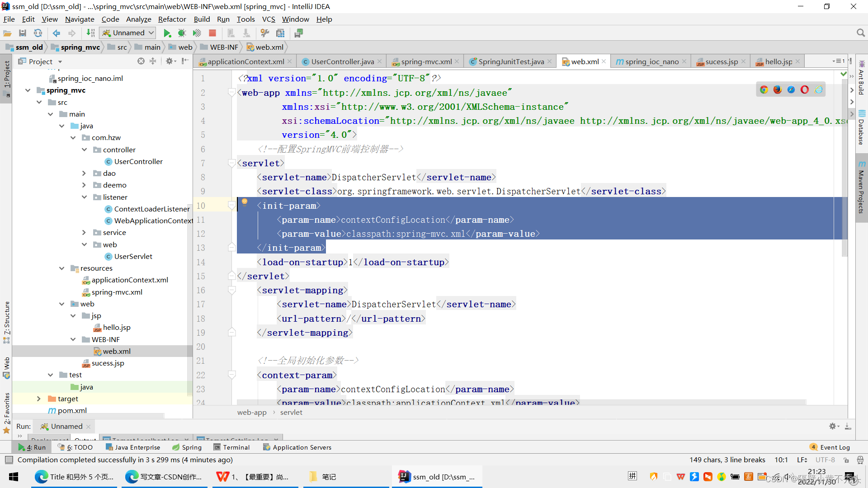Click the Search Everywhere magnifier icon
This screenshot has height=488, width=868.
[x=860, y=33]
